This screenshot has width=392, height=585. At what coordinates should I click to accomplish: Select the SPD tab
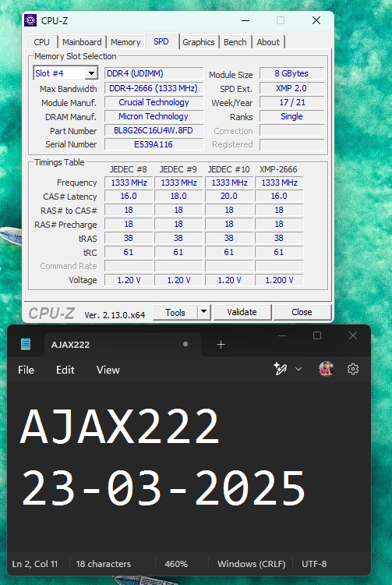tap(161, 41)
